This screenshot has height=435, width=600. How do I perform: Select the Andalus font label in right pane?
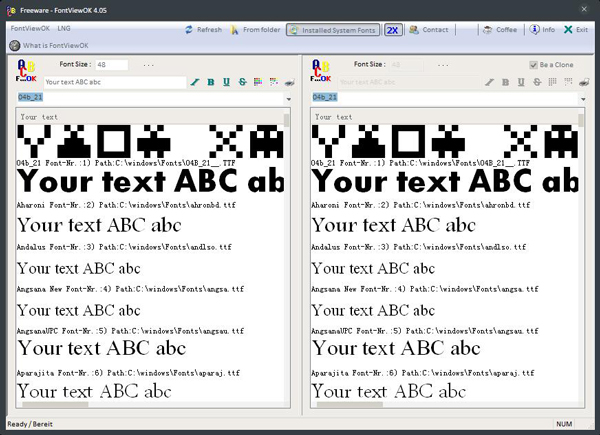(x=419, y=247)
